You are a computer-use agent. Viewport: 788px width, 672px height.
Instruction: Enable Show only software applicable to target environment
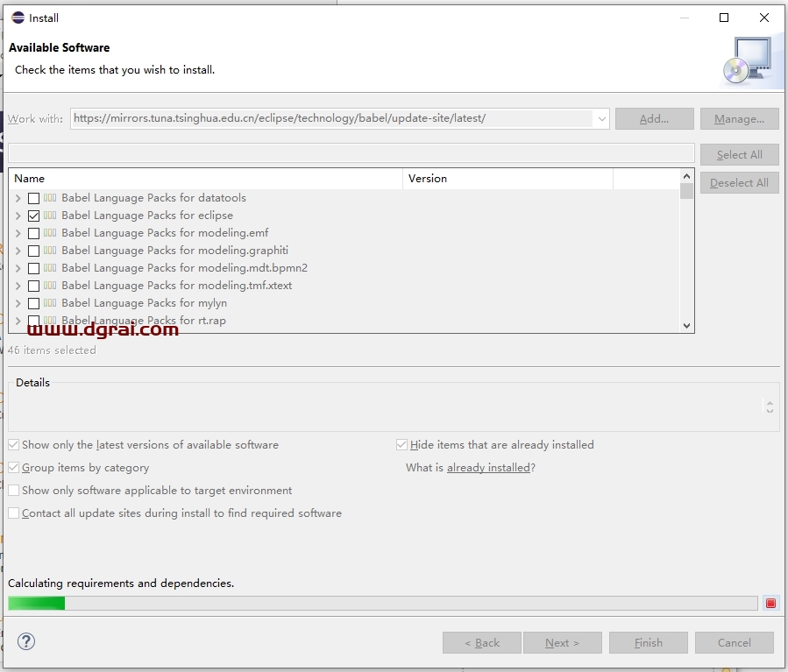coord(13,490)
